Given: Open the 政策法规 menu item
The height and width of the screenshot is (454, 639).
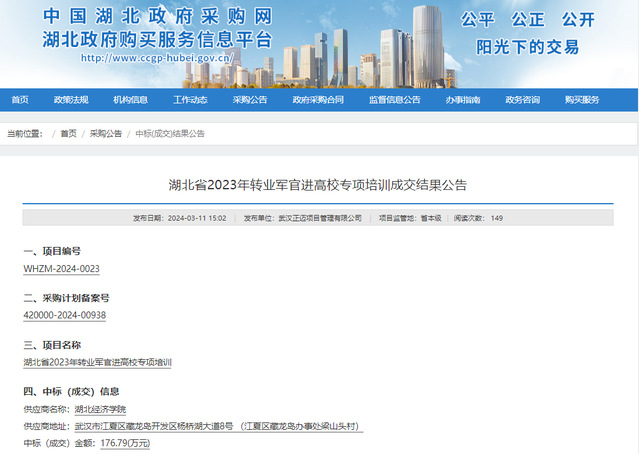Looking at the screenshot, I should point(71,100).
